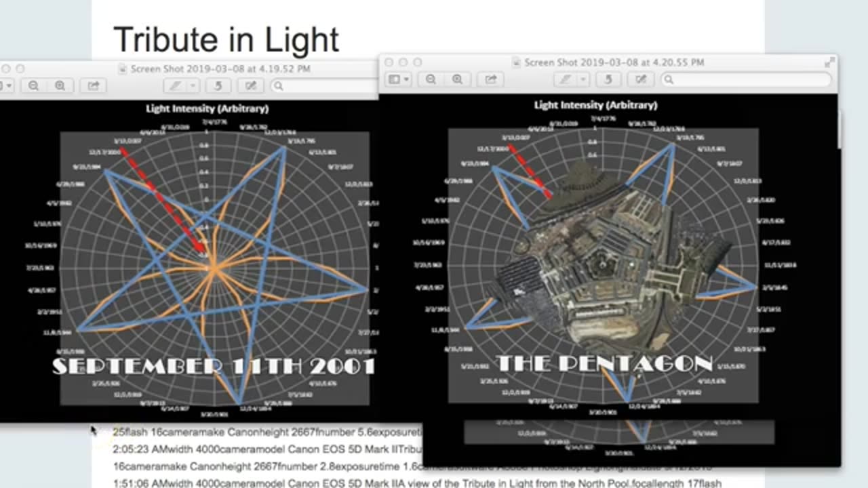Screen dimensions: 868x488
Task: Click the 'SEPTEMBER 11TH 2001' caption text
Action: (x=214, y=367)
